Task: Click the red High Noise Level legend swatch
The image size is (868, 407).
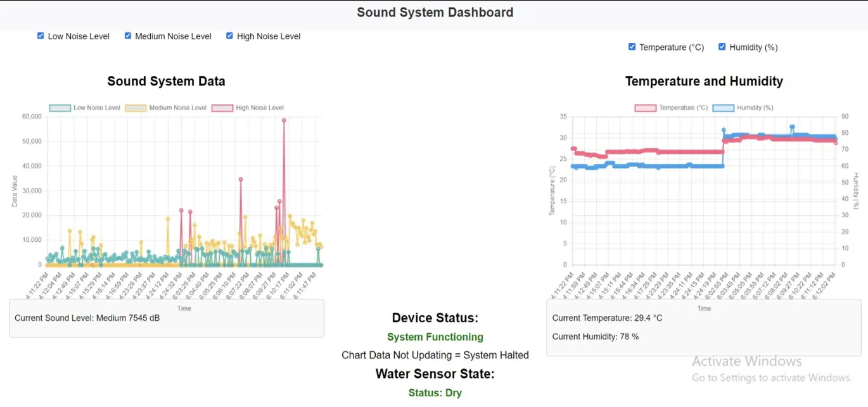Action: click(x=222, y=108)
